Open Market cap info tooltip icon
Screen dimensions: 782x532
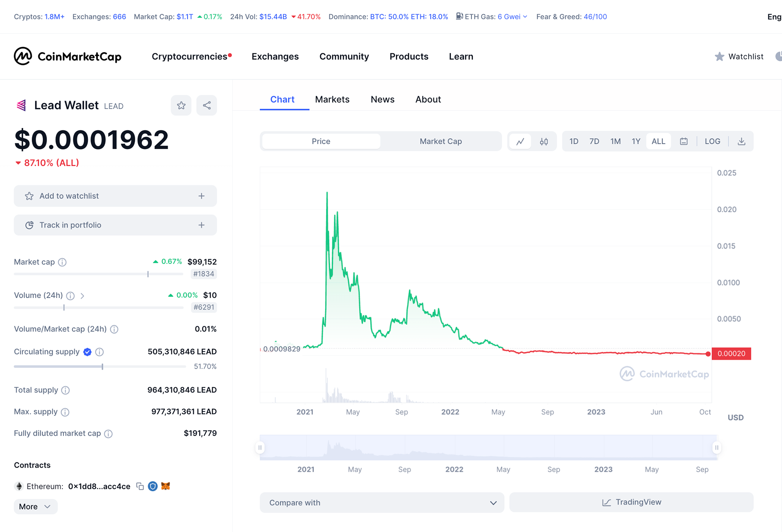[62, 262]
